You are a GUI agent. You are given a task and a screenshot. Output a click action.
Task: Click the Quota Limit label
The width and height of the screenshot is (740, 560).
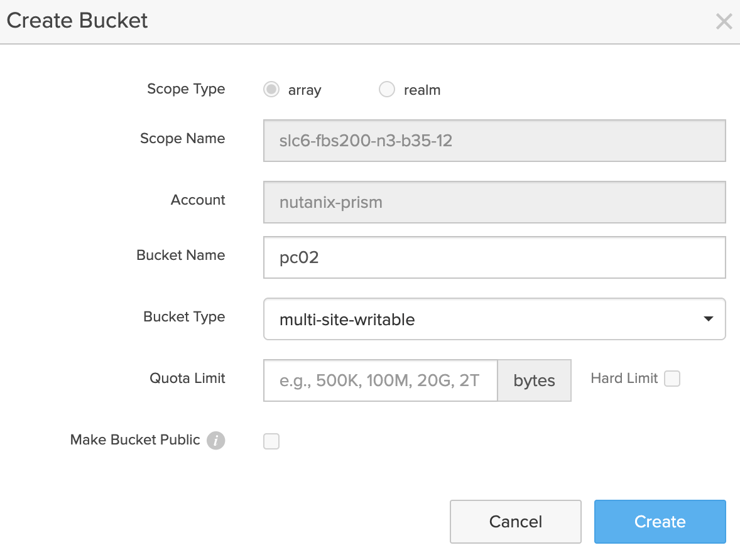pyautogui.click(x=187, y=379)
